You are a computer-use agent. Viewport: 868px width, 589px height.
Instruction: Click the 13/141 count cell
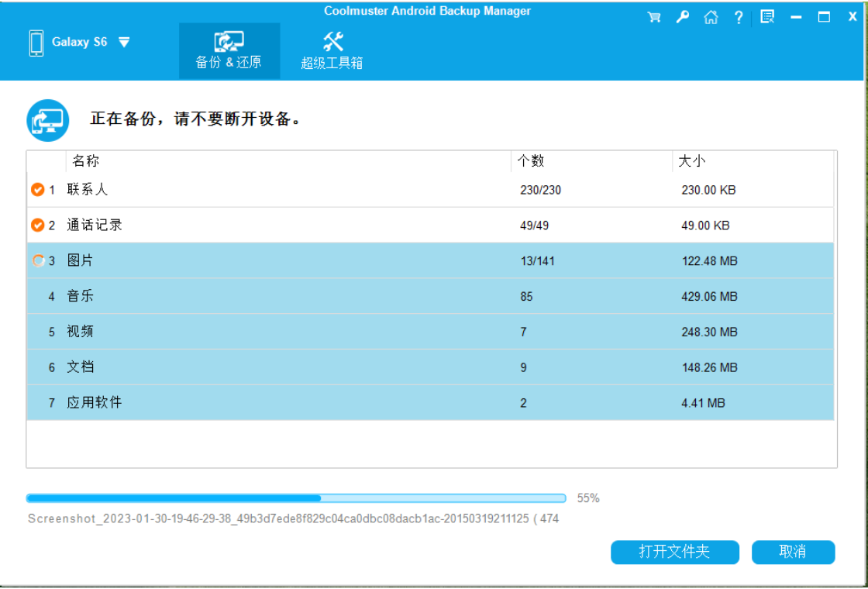coord(538,261)
